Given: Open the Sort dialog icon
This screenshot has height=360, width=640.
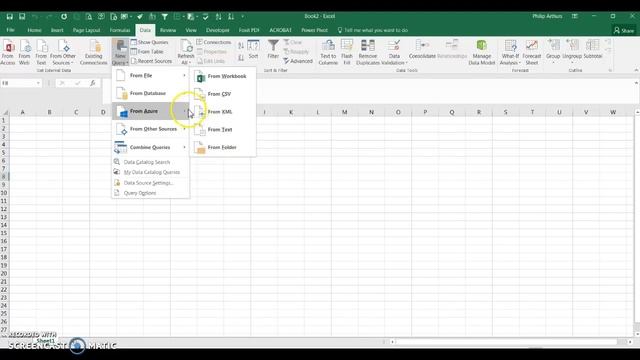Looking at the screenshot, I should [x=253, y=49].
